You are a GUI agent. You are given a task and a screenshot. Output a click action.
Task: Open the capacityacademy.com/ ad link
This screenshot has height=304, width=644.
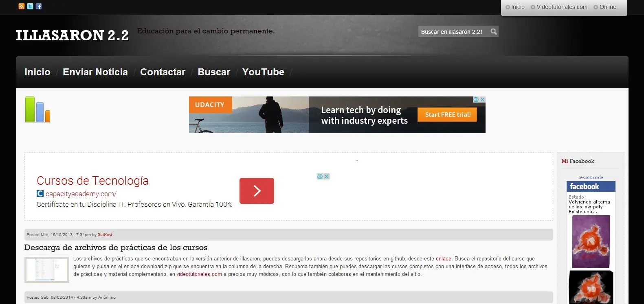coord(81,194)
